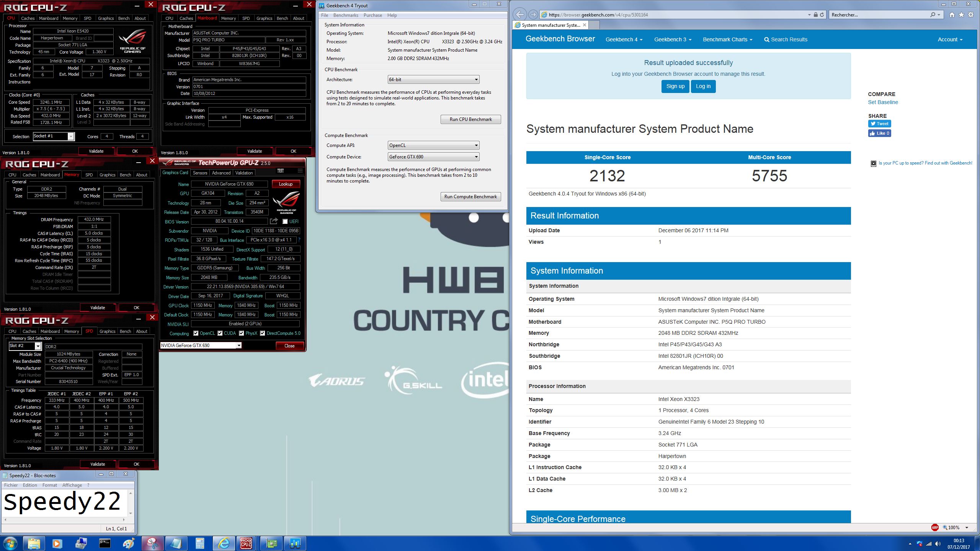Viewport: 980px width, 551px height.
Task: Open the IE tools gear icon
Action: pyautogui.click(x=971, y=15)
